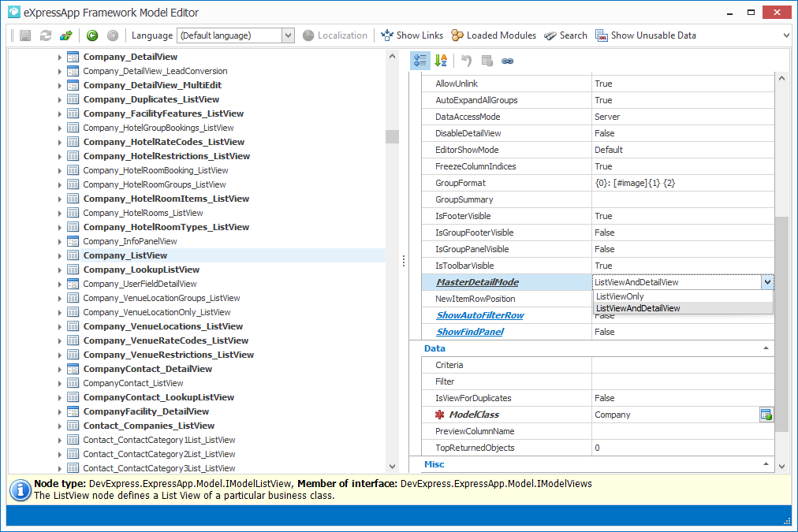Open the Search tool

point(565,35)
